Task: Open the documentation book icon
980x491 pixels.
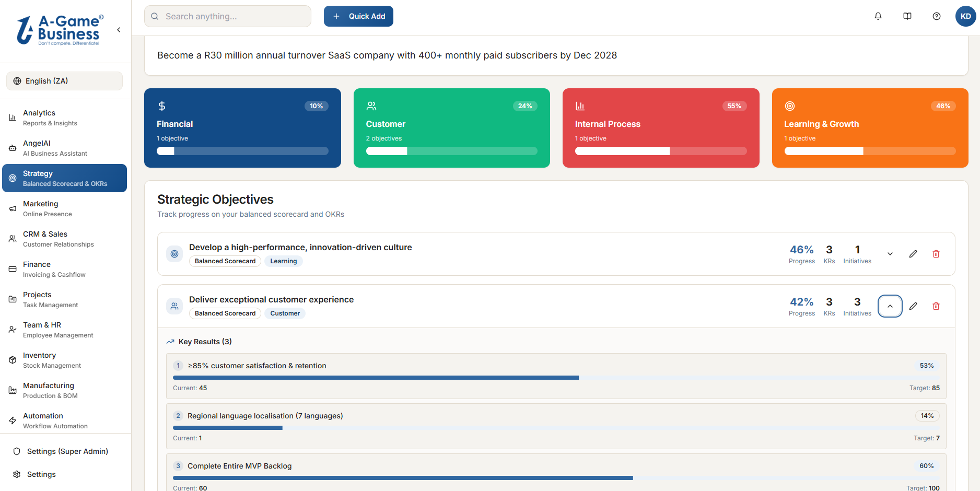Action: 907,16
